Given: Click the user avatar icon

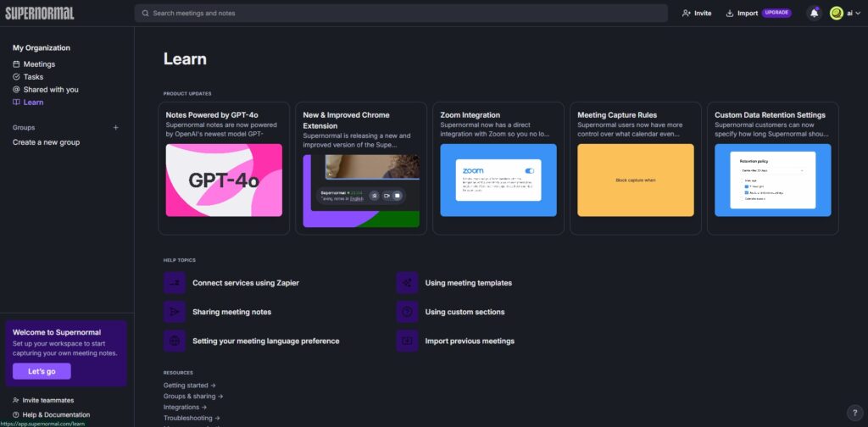Looking at the screenshot, I should coord(836,14).
